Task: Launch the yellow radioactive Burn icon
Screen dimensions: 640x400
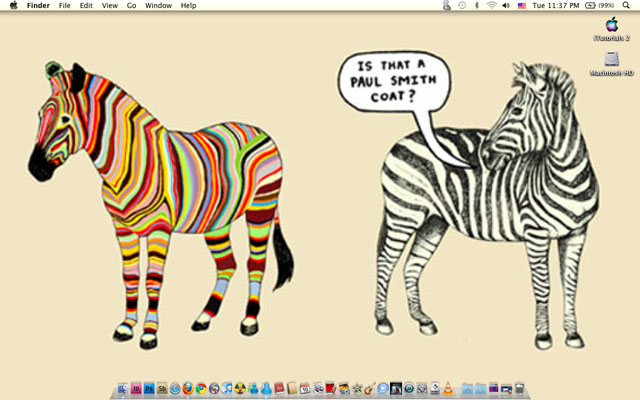Action: [240, 389]
